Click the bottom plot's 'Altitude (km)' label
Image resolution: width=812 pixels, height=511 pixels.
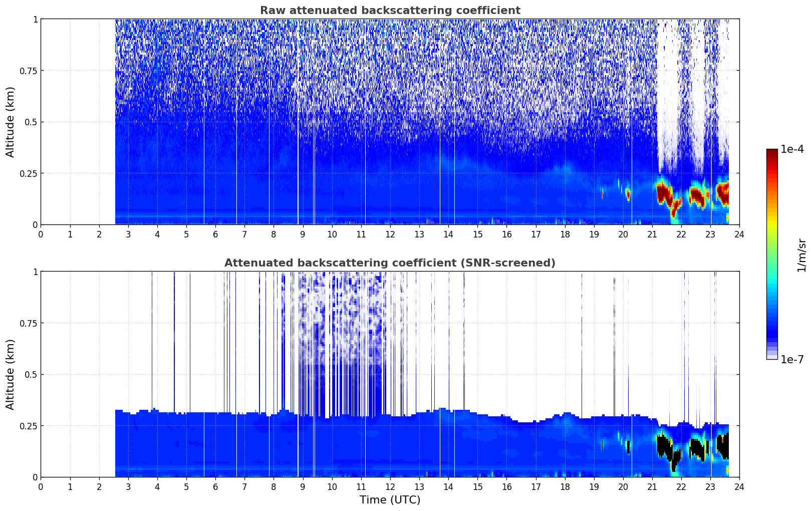(x=11, y=374)
